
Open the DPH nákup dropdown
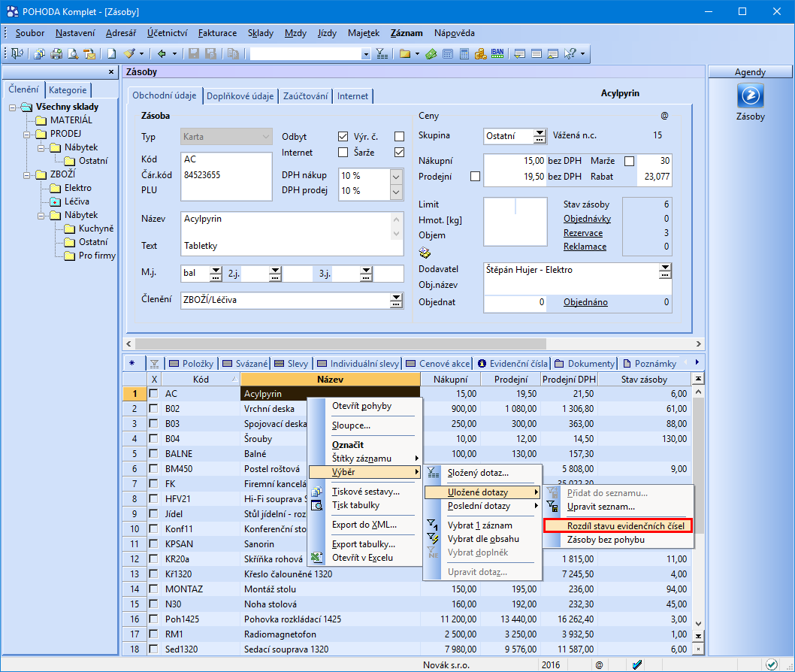pyautogui.click(x=397, y=176)
